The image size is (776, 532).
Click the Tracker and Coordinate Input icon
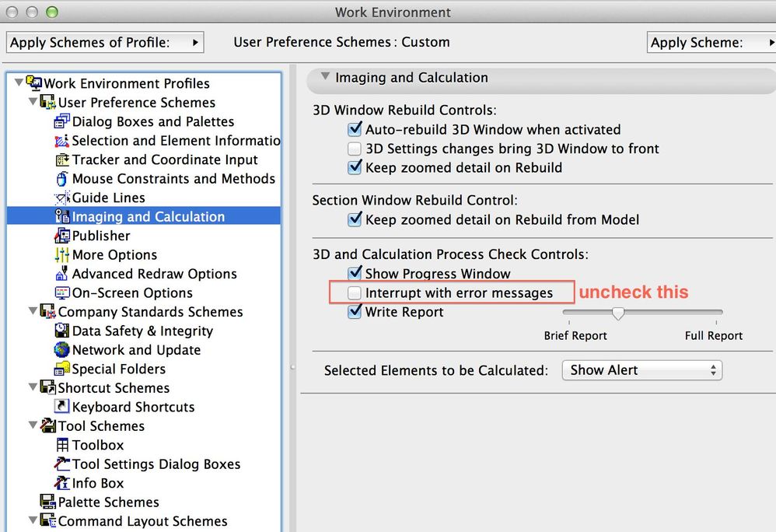[62, 160]
